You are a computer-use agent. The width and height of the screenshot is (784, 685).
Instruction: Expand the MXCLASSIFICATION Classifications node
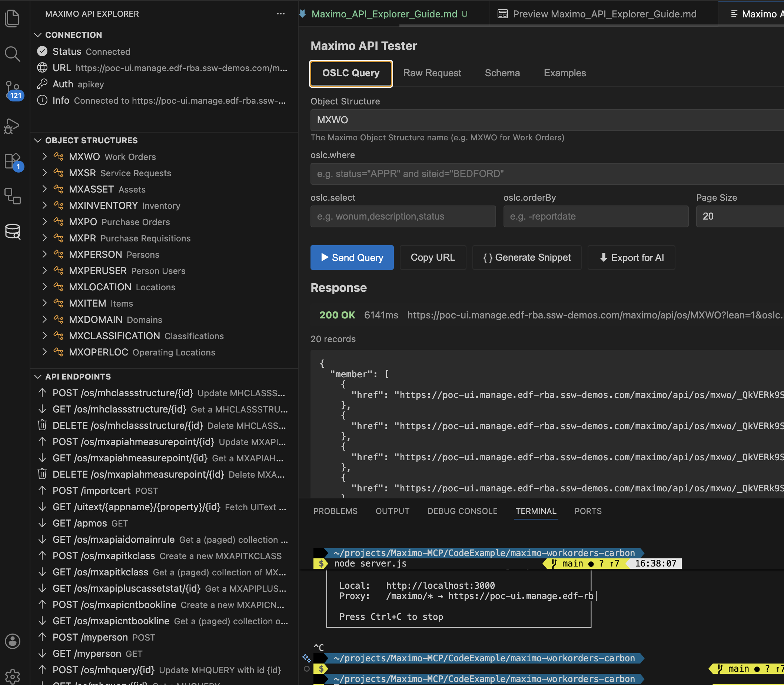(44, 335)
